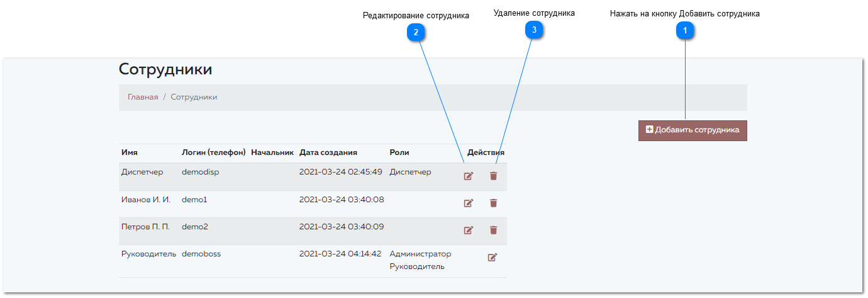Screen dimensions: 868x298
Task: Delete employee Петров П. П.
Action: (493, 231)
